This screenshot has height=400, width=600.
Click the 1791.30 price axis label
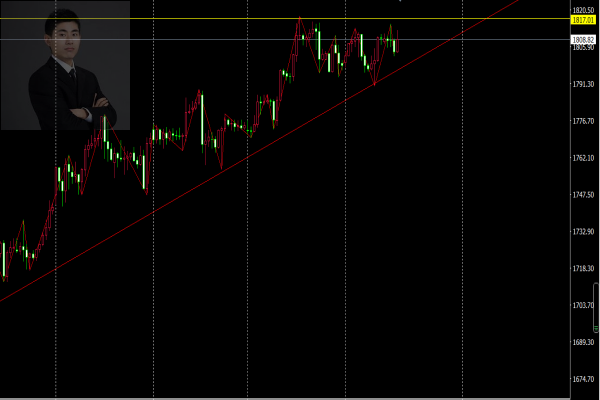tap(583, 84)
